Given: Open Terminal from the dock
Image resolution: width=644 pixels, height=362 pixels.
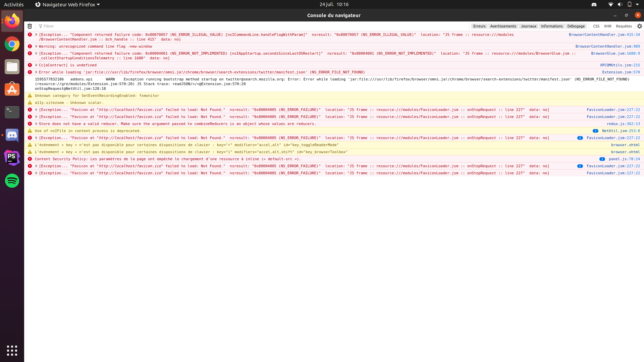Looking at the screenshot, I should [12, 112].
